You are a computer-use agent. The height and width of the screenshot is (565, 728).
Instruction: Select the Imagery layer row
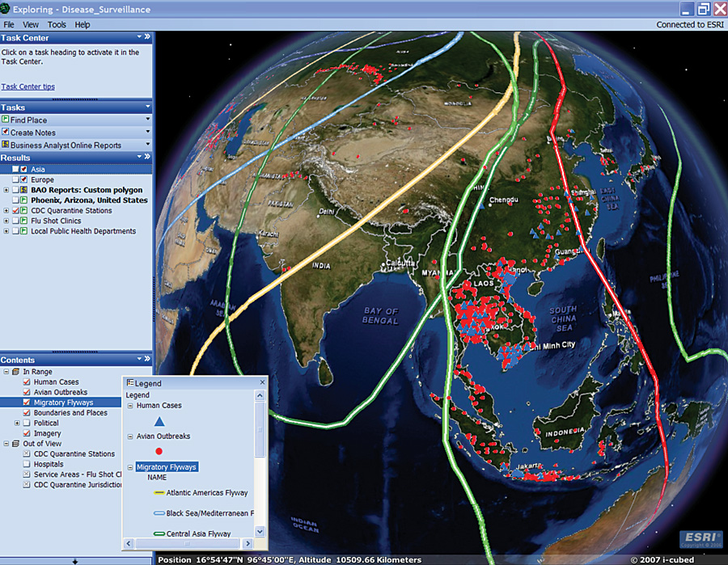(x=48, y=433)
